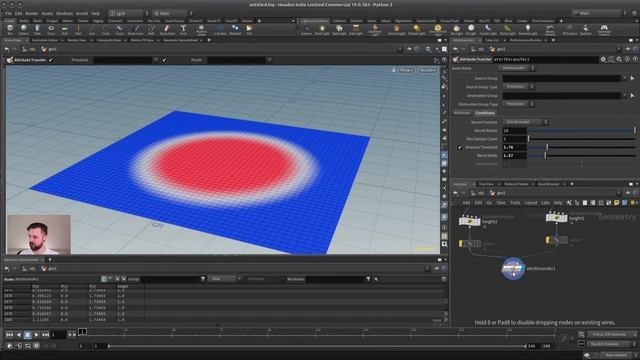The height and width of the screenshot is (360, 640).
Task: Add a Point Light from the shelf
Action: click(x=322, y=29)
